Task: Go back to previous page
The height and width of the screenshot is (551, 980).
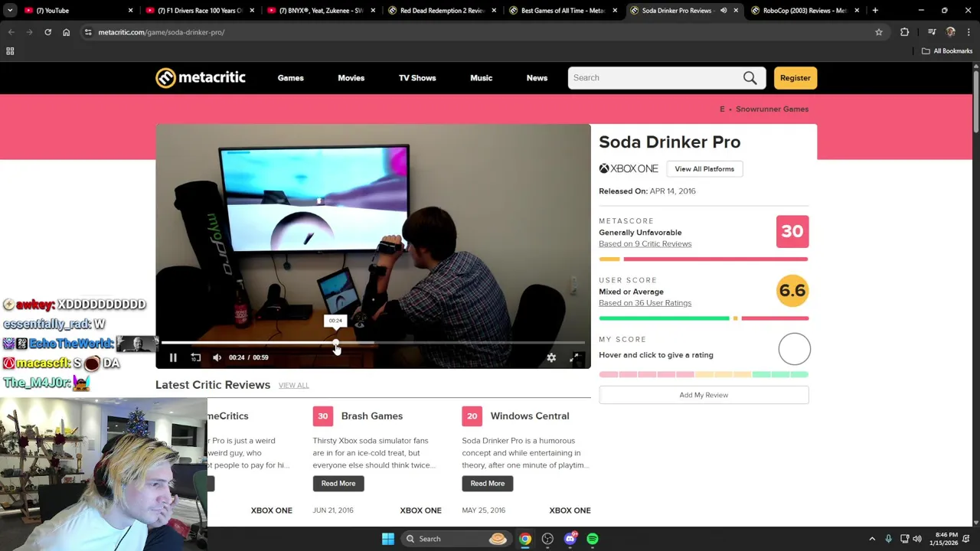Action: tap(11, 32)
